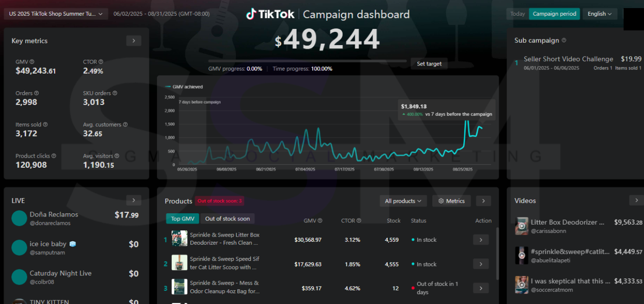Open the help icon next to Avg. visitors

(x=117, y=156)
